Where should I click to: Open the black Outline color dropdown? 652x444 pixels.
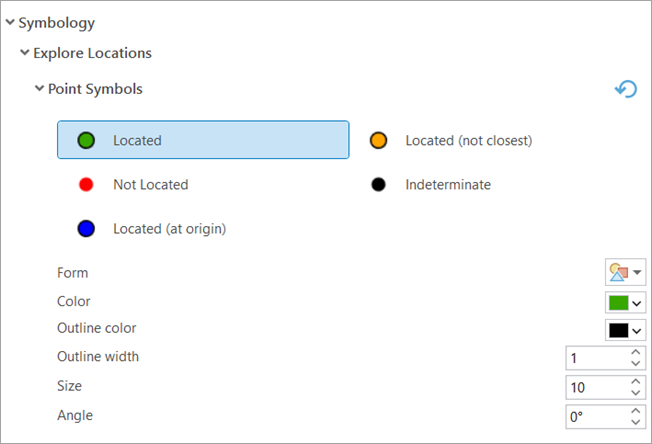(x=625, y=331)
